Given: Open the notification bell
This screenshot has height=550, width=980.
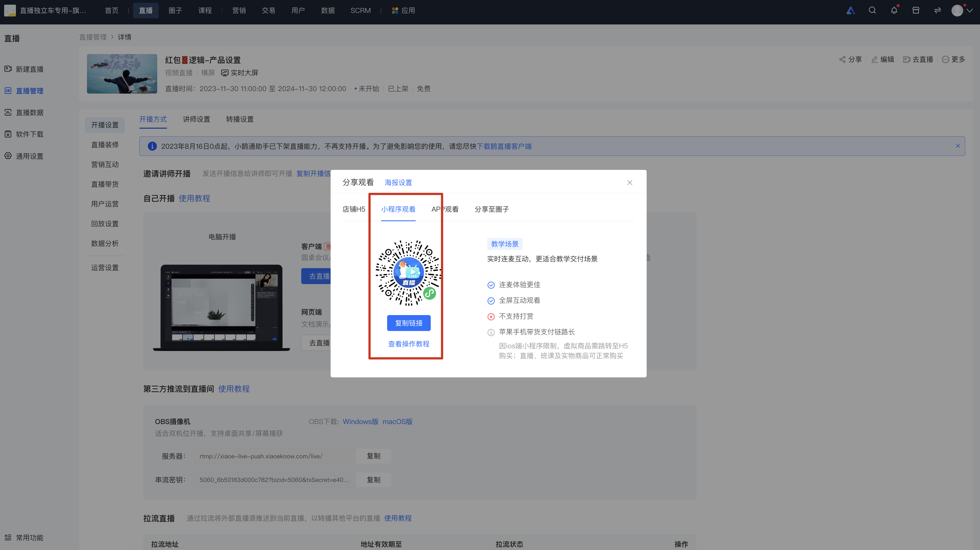Looking at the screenshot, I should coord(894,10).
